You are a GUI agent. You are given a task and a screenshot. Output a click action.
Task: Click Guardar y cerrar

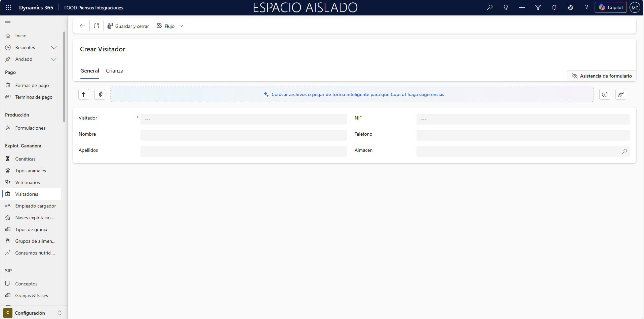pos(128,26)
